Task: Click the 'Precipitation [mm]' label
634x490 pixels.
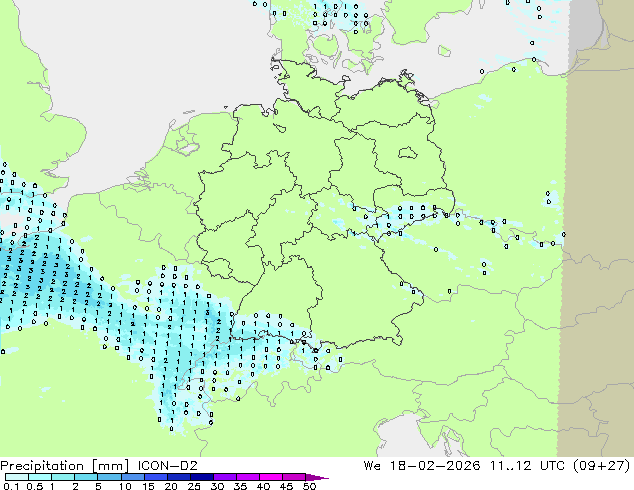Action: point(65,466)
